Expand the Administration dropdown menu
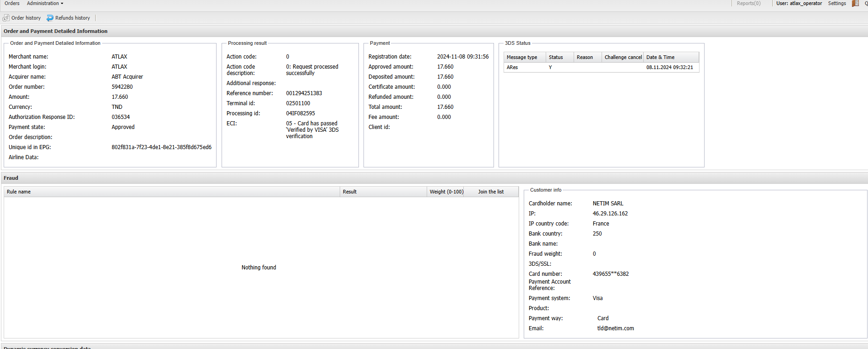Image resolution: width=868 pixels, height=349 pixels. click(45, 3)
